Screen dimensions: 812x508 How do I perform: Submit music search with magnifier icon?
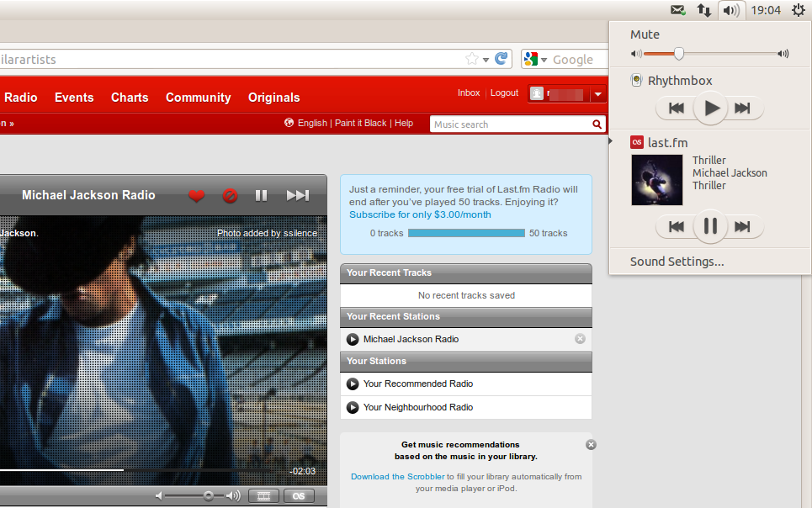[x=597, y=124]
